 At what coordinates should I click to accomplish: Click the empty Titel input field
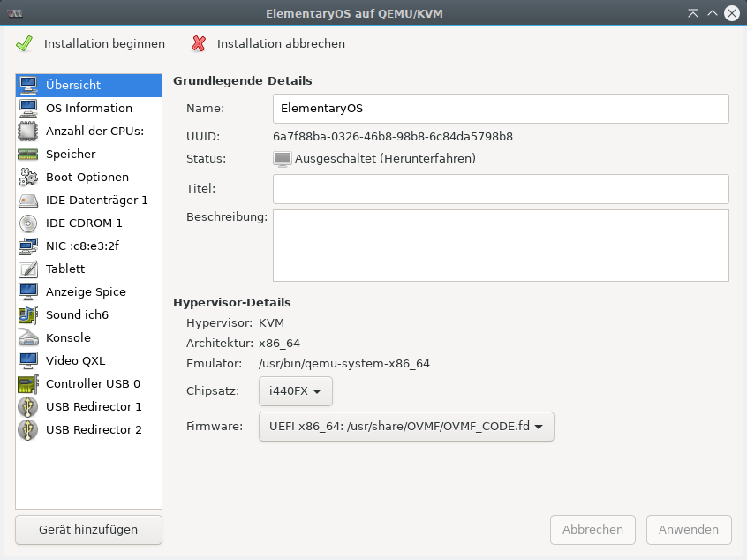pos(501,189)
